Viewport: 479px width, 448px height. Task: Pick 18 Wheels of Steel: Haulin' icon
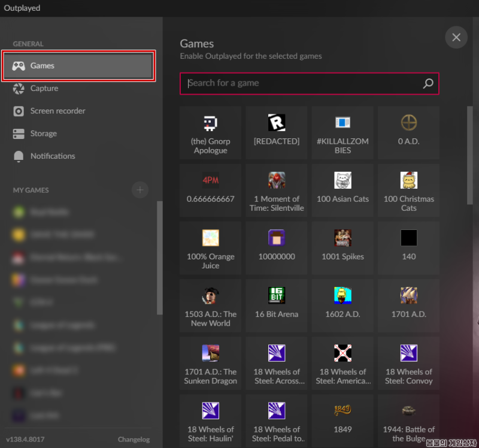click(x=211, y=411)
